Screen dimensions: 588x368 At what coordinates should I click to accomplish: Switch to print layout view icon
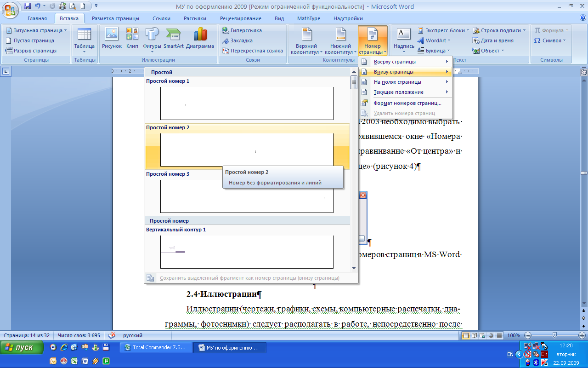(466, 335)
